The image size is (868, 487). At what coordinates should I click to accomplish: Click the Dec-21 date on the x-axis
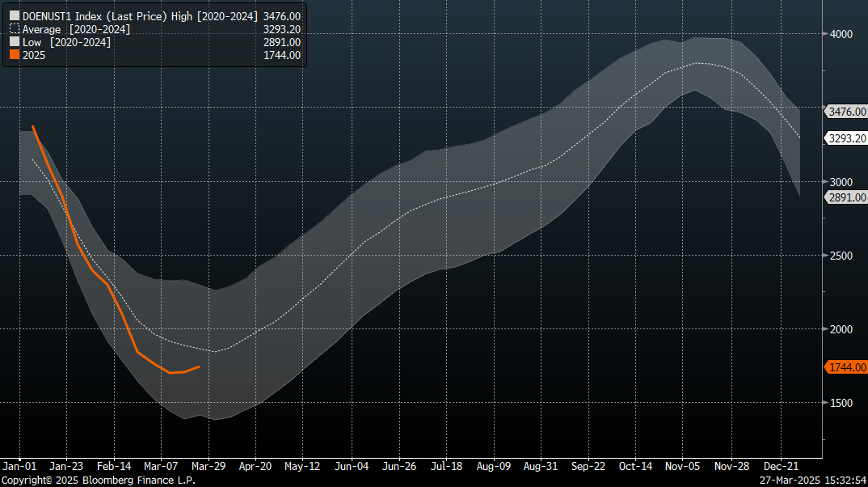click(x=781, y=467)
